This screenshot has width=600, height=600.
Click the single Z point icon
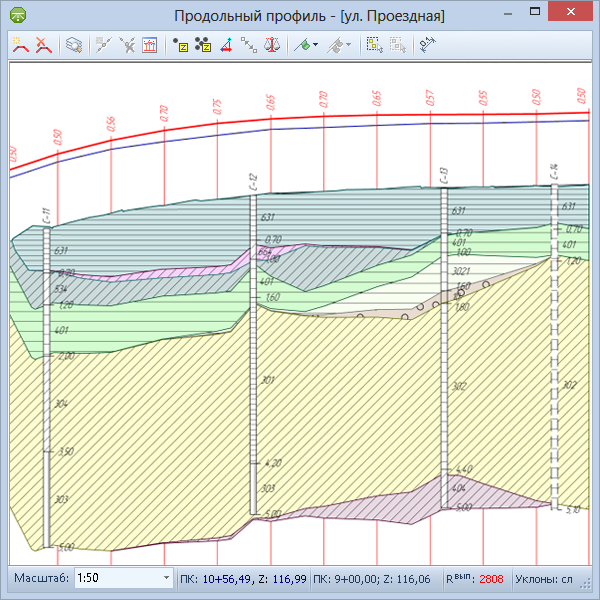pyautogui.click(x=181, y=45)
